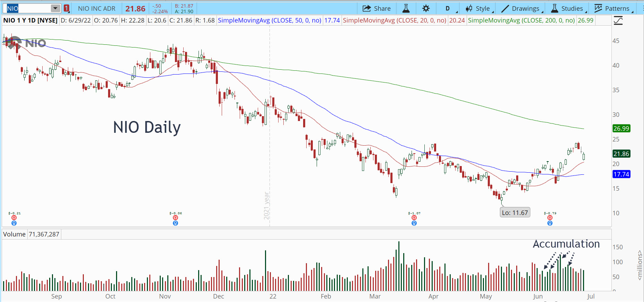Click the Share button
Viewport: 644px width, 302px height.
(377, 8)
